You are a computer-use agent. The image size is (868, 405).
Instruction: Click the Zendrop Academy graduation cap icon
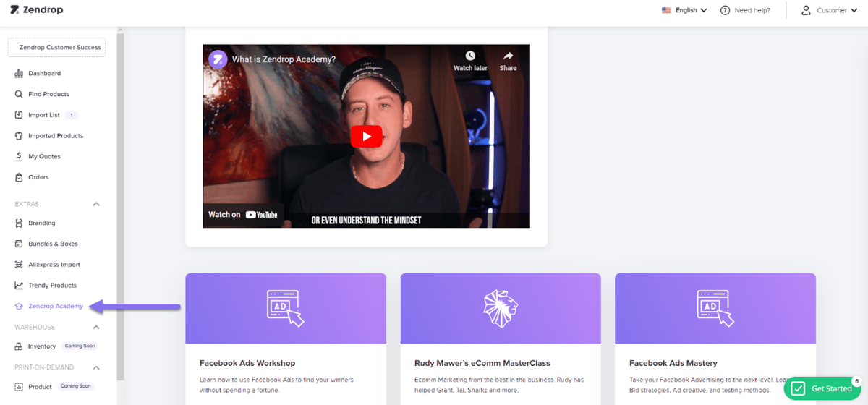(x=19, y=307)
